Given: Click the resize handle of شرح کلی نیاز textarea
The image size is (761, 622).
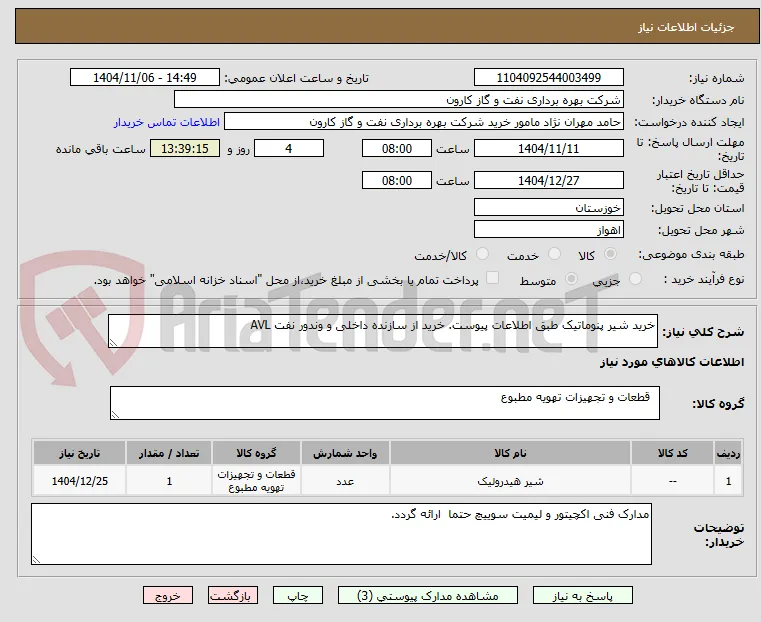Looking at the screenshot, I should (113, 343).
